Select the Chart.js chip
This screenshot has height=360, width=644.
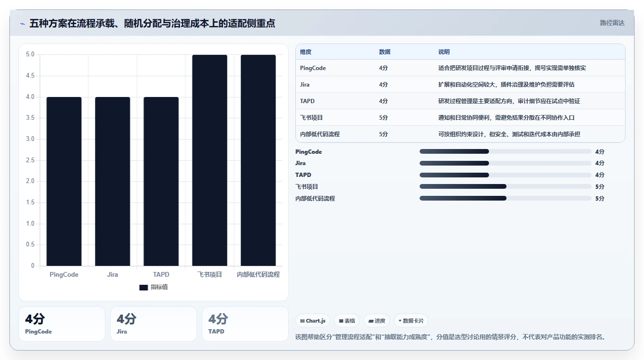[313, 321]
